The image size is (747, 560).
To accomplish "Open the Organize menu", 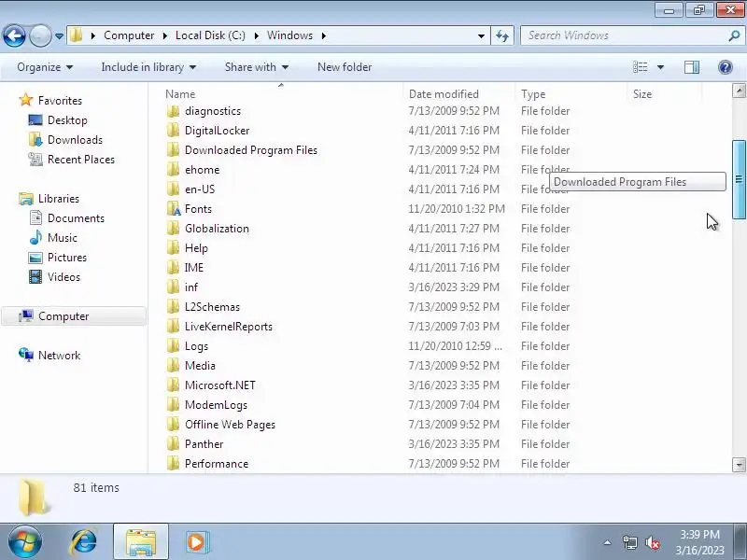I will tap(45, 67).
